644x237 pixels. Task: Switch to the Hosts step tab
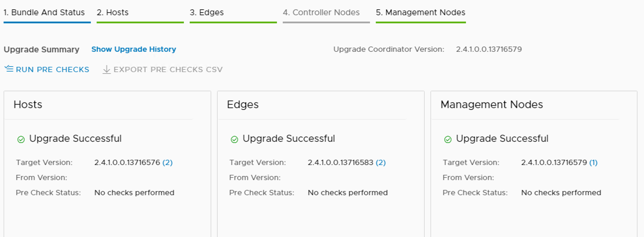click(x=113, y=12)
